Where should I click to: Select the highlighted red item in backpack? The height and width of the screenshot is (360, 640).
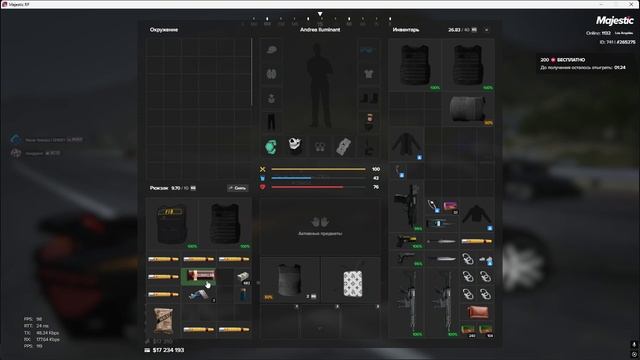tap(198, 276)
